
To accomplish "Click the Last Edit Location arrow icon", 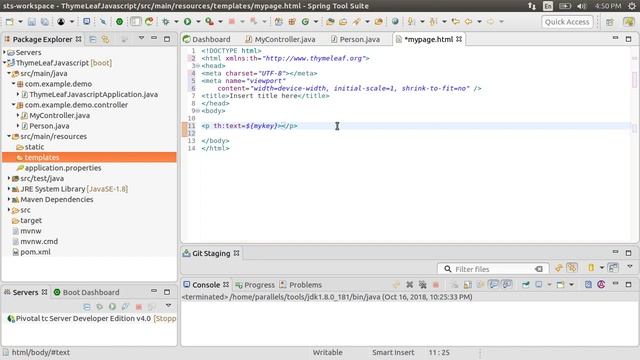I will [456, 22].
